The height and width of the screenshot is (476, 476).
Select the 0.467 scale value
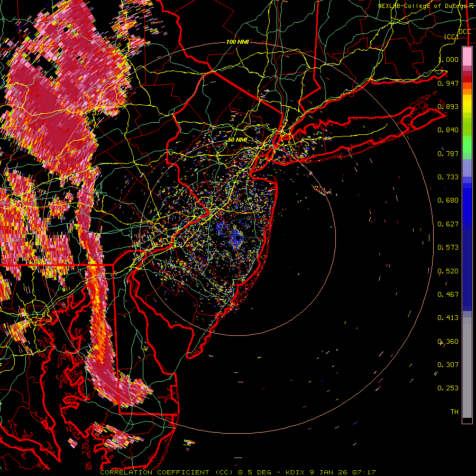(448, 295)
